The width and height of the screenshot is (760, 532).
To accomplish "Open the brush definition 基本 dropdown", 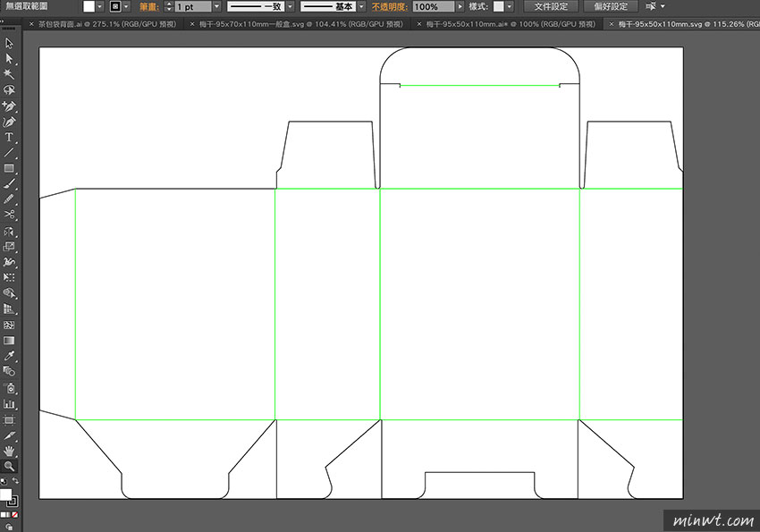I will tap(361, 7).
